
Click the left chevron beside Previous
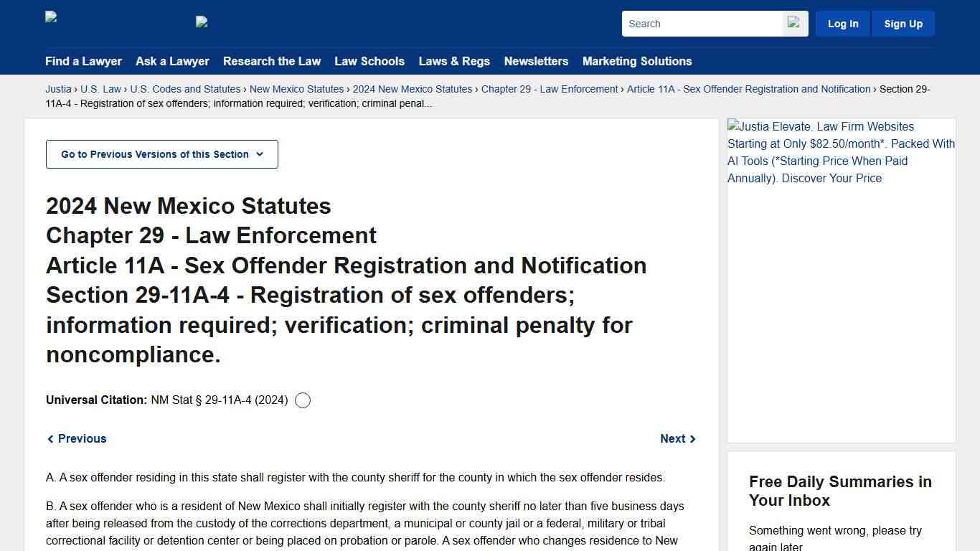[50, 438]
